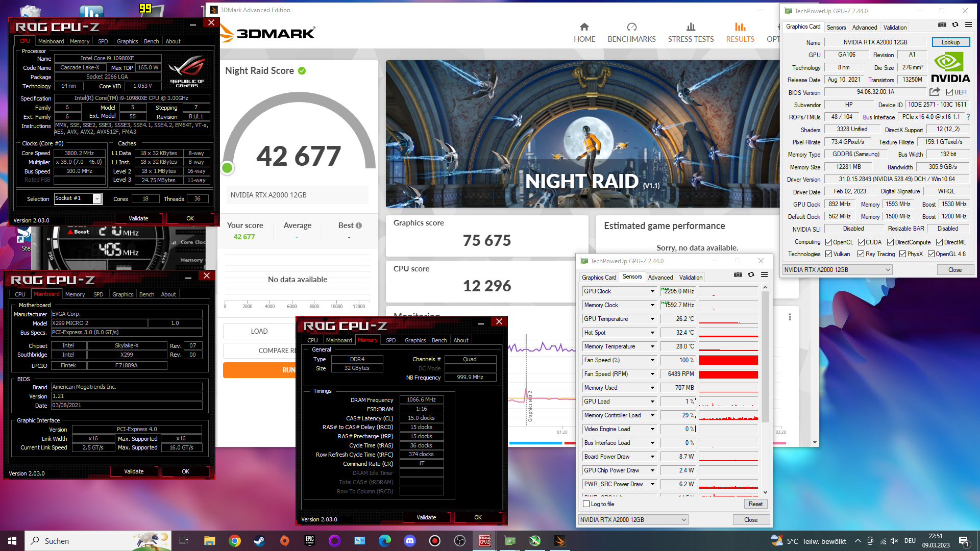Toggle the PhysX checkbox
This screenshot has height=551, width=980.
point(902,254)
